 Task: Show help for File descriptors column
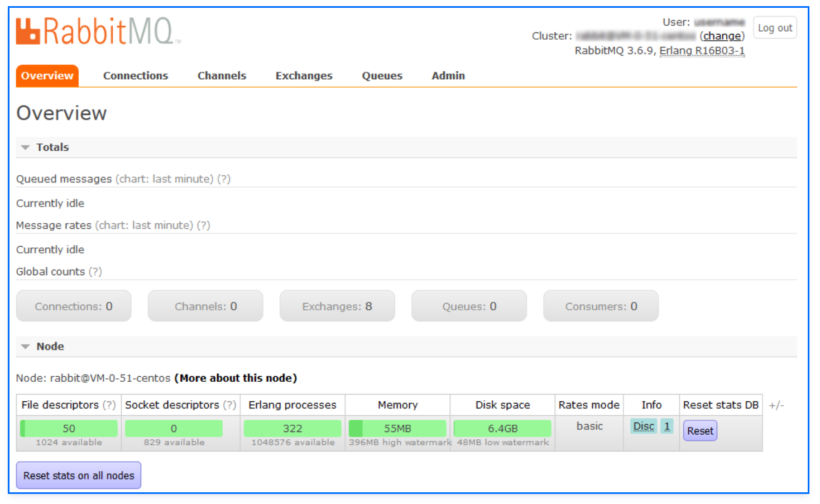[x=109, y=405]
